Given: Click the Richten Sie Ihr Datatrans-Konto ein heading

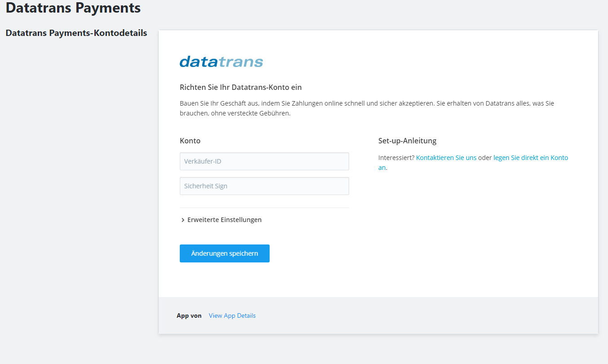Looking at the screenshot, I should pos(240,87).
